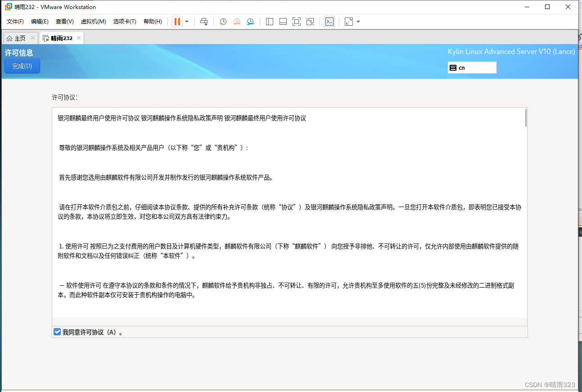Revert VM to previous snapshot
The width and height of the screenshot is (582, 392).
click(237, 22)
